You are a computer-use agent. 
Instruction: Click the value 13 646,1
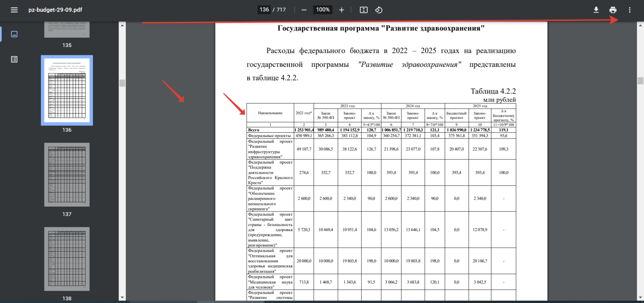coord(413,230)
